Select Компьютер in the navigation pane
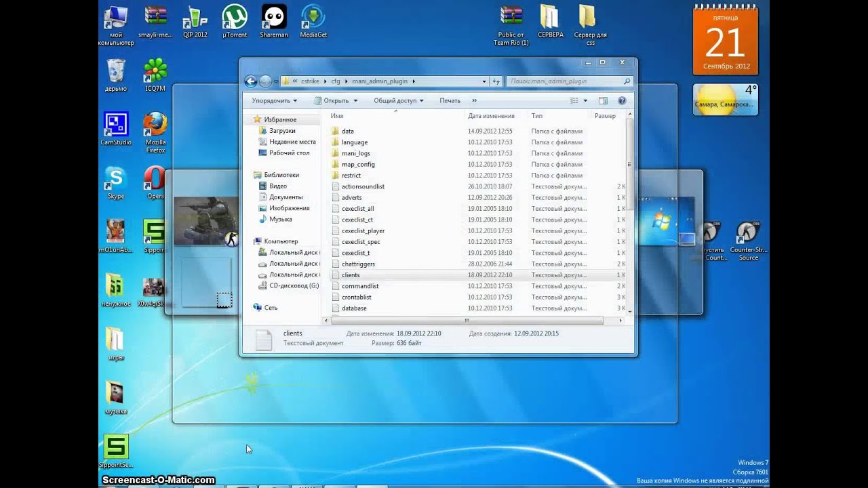 (281, 241)
